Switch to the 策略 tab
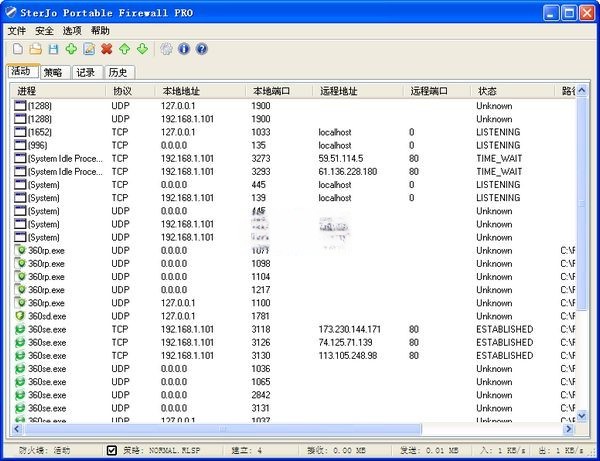The height and width of the screenshot is (461, 600). [54, 72]
